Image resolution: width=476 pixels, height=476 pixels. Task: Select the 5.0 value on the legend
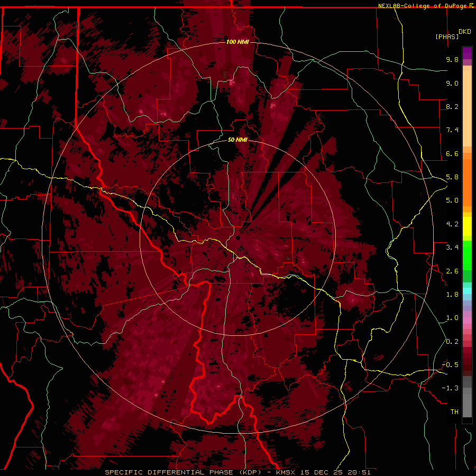coord(452,200)
